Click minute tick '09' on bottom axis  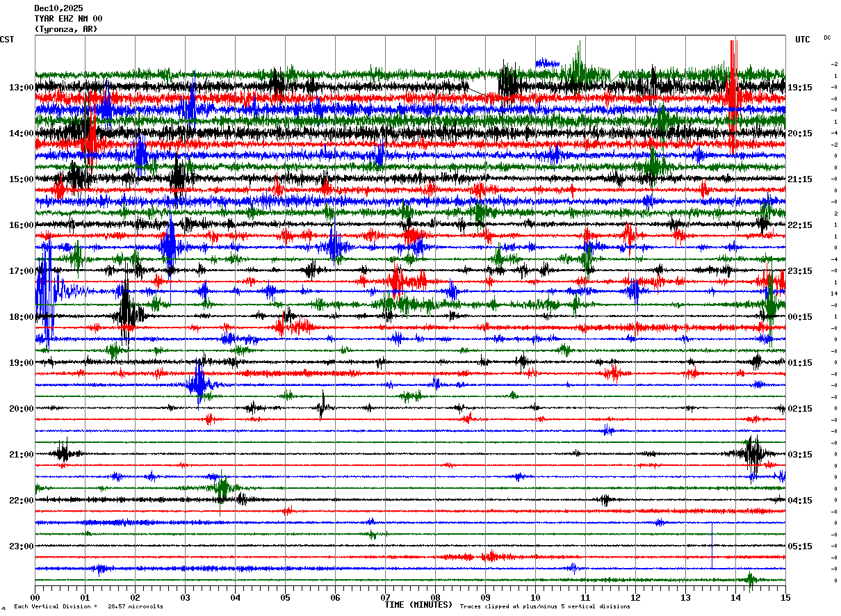click(x=485, y=597)
